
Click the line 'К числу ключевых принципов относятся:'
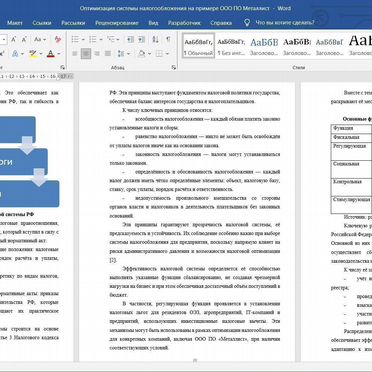pyautogui.click(x=168, y=110)
